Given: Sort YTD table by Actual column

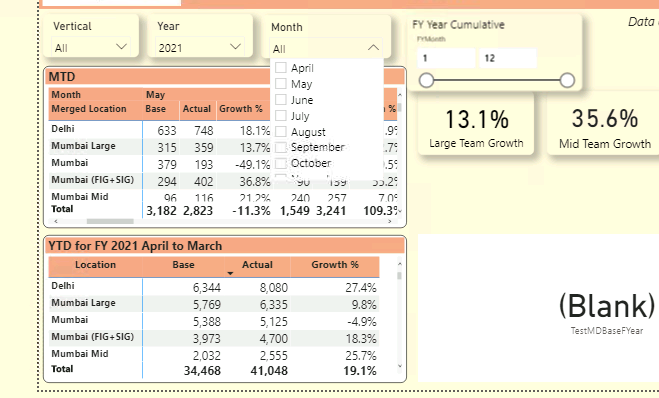Looking at the screenshot, I should click(257, 265).
